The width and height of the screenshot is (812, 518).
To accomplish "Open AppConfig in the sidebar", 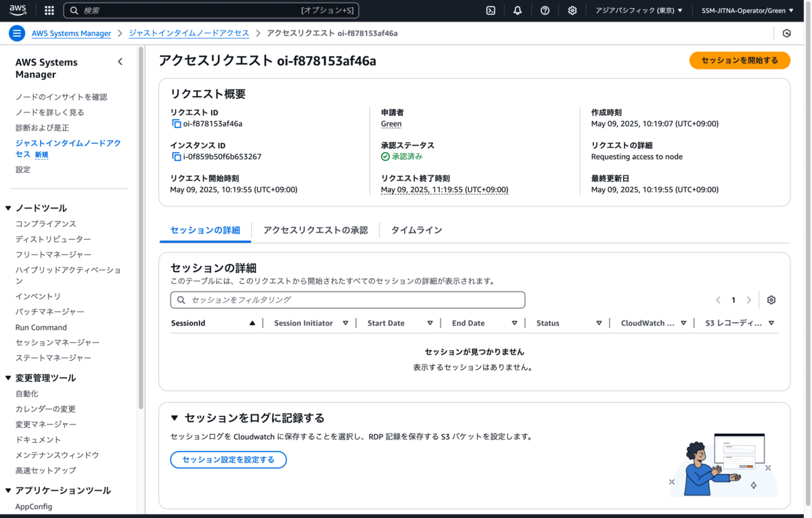I will pyautogui.click(x=34, y=506).
